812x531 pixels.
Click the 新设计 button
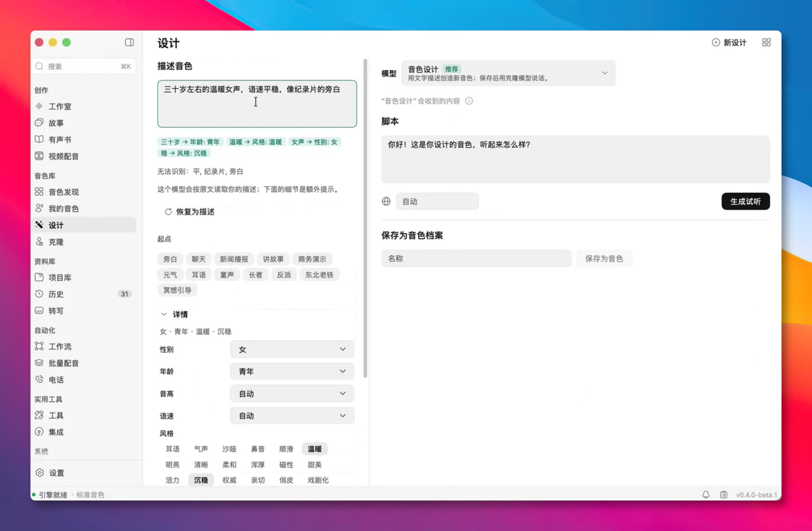(x=729, y=42)
